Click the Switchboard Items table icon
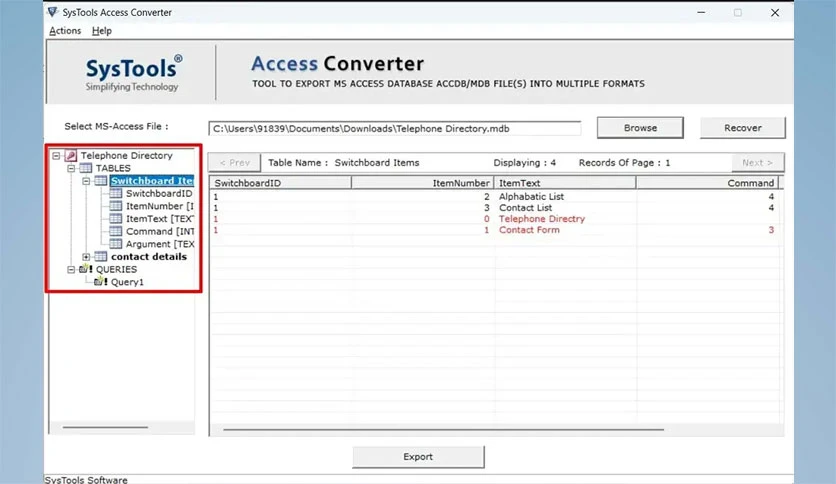836x484 pixels. coord(100,181)
